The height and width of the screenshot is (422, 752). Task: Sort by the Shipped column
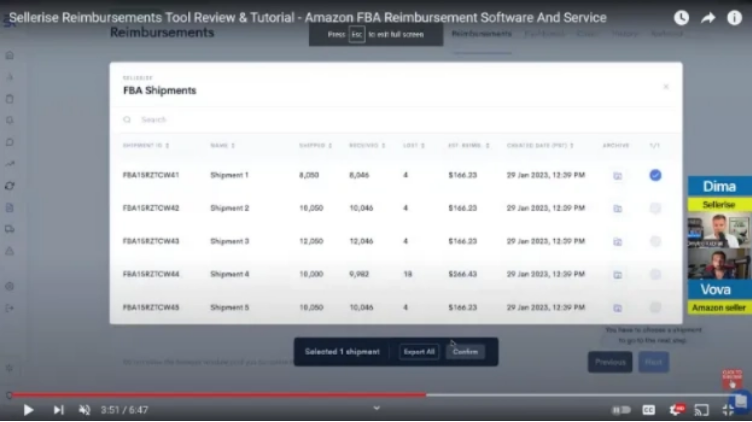tap(316, 145)
